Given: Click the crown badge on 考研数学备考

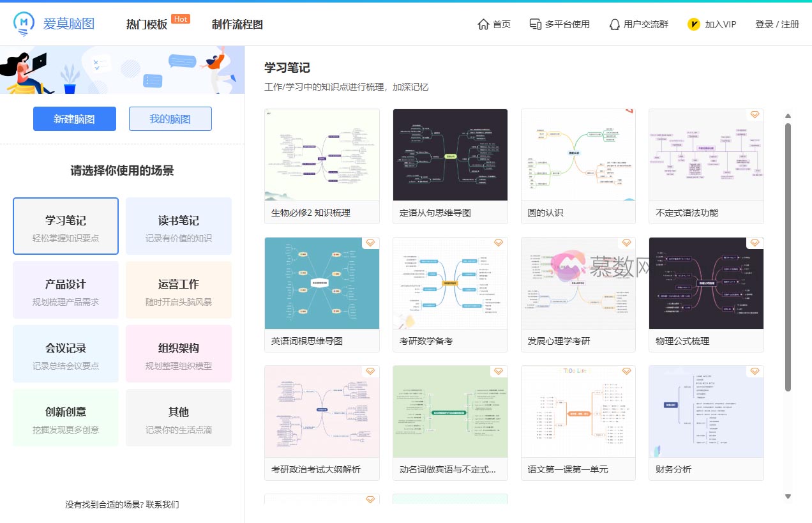Looking at the screenshot, I should [498, 243].
